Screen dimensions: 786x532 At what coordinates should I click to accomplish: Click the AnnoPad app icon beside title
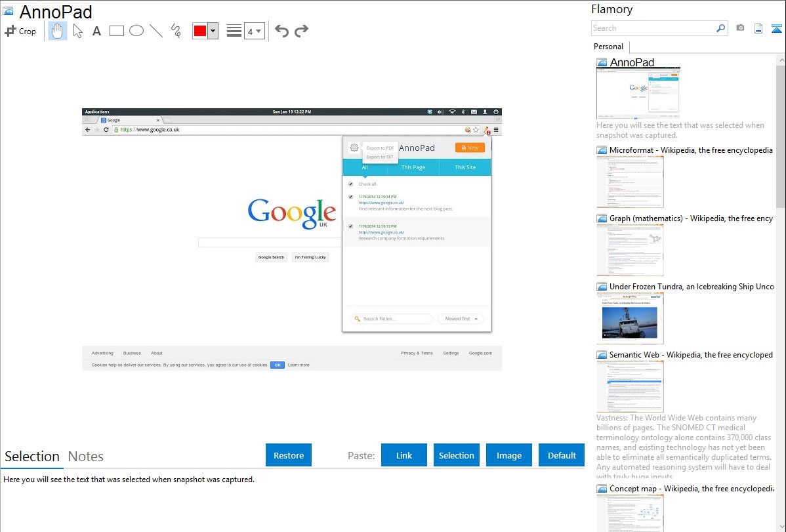coord(8,11)
